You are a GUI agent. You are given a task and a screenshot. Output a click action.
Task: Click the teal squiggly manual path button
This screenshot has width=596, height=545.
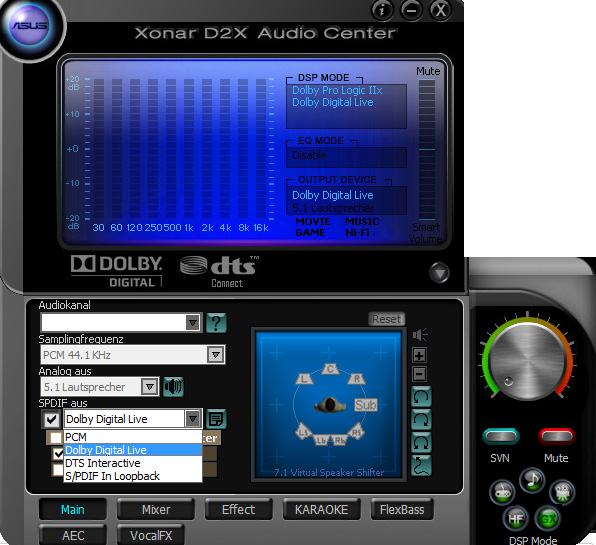[421, 465]
